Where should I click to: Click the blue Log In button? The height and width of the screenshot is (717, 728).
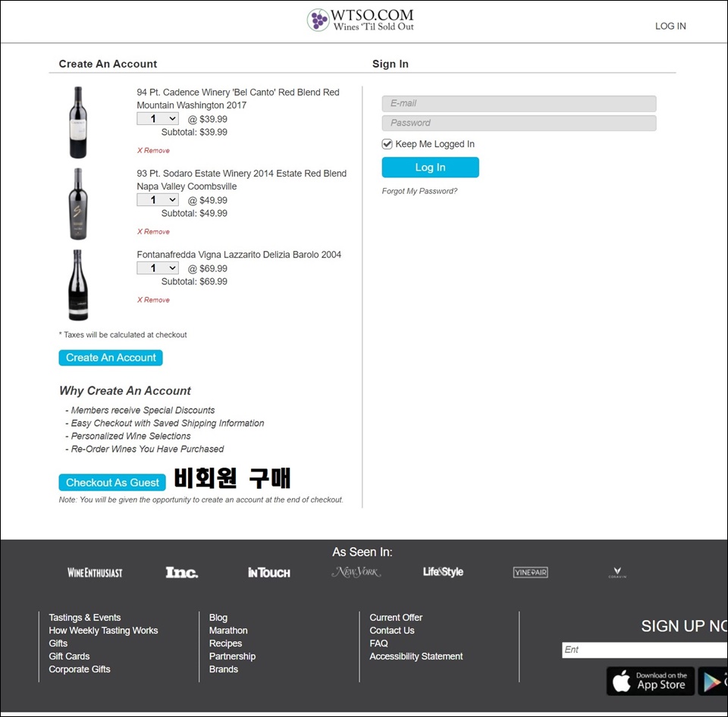[431, 167]
